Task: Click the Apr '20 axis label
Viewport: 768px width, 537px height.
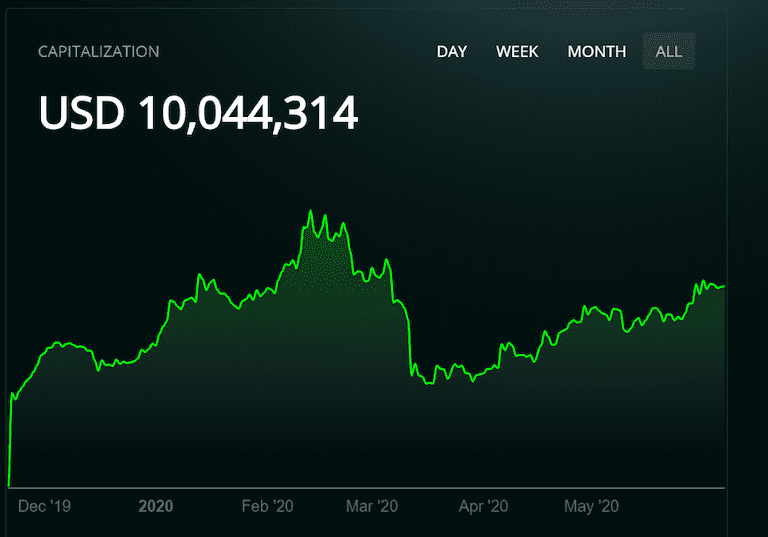Action: [x=483, y=506]
